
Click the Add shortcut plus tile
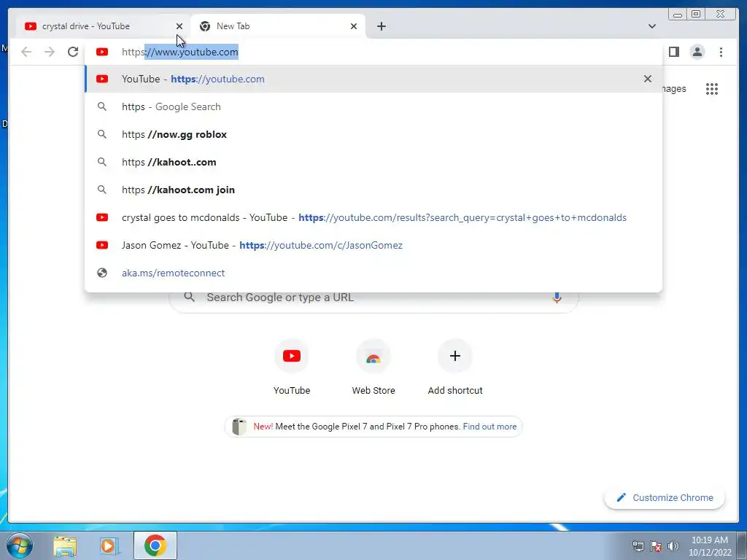point(455,367)
